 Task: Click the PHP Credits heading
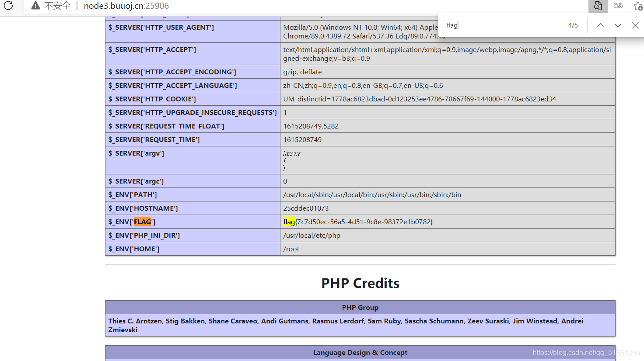coord(360,283)
